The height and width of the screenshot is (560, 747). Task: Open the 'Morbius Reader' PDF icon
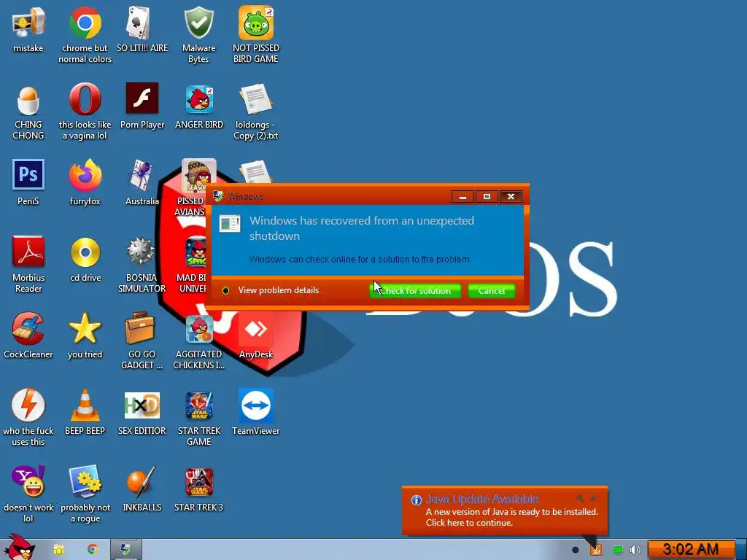click(28, 252)
